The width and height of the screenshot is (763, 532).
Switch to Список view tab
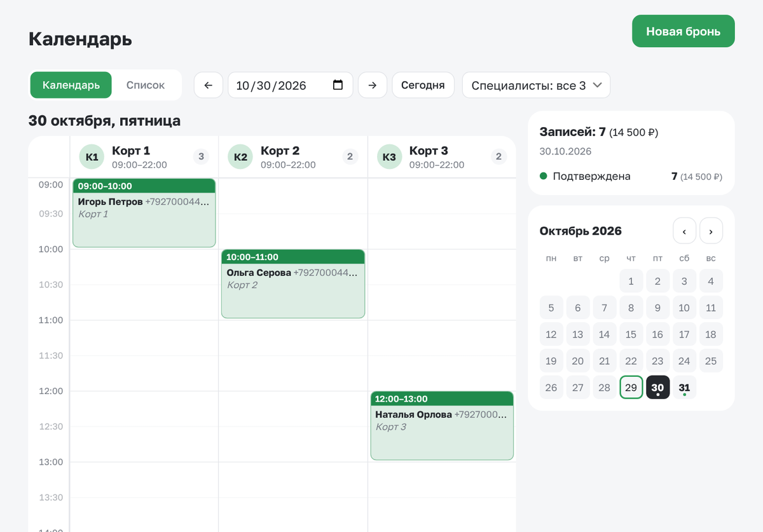pos(146,85)
